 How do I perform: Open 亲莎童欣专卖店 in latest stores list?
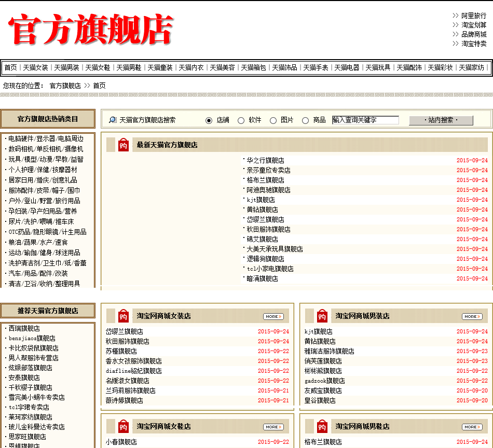click(268, 170)
